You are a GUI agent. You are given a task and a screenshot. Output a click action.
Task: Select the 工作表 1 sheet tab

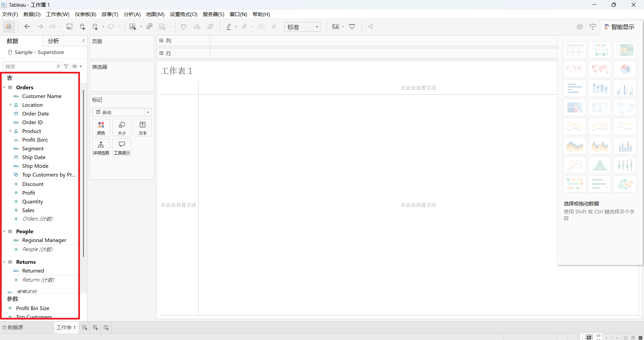pyautogui.click(x=66, y=327)
